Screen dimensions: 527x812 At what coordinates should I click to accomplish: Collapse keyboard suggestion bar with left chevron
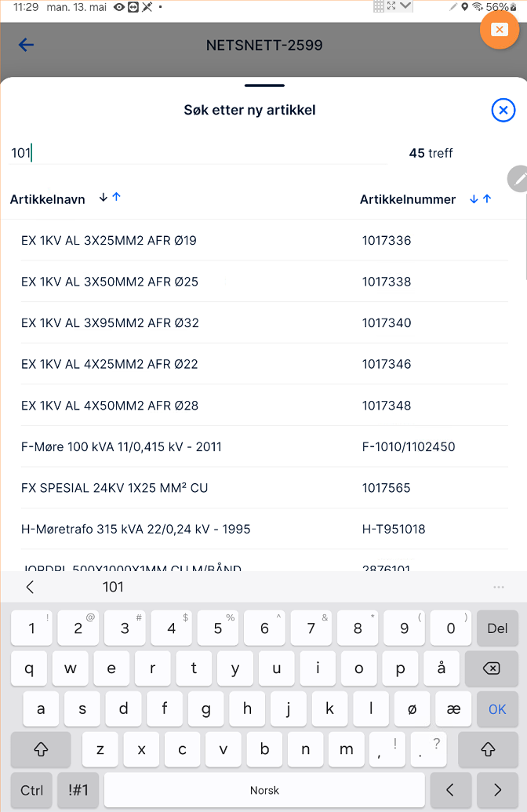[x=30, y=587]
